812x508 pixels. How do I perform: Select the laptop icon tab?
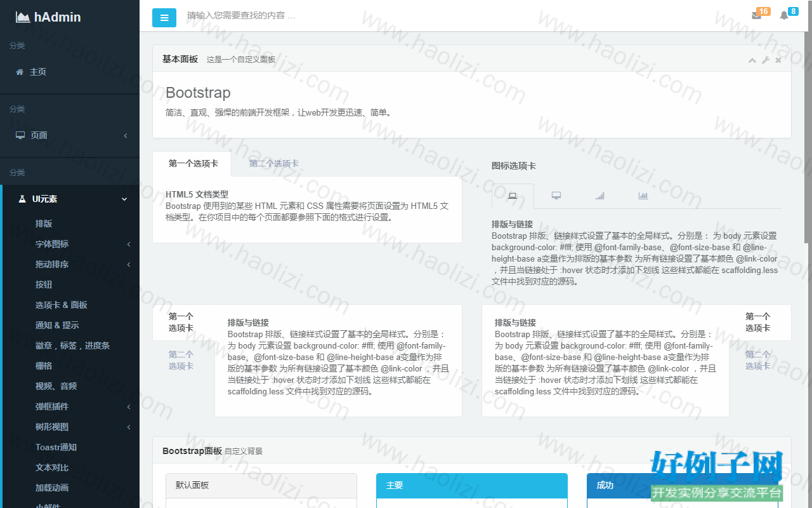[x=513, y=196]
